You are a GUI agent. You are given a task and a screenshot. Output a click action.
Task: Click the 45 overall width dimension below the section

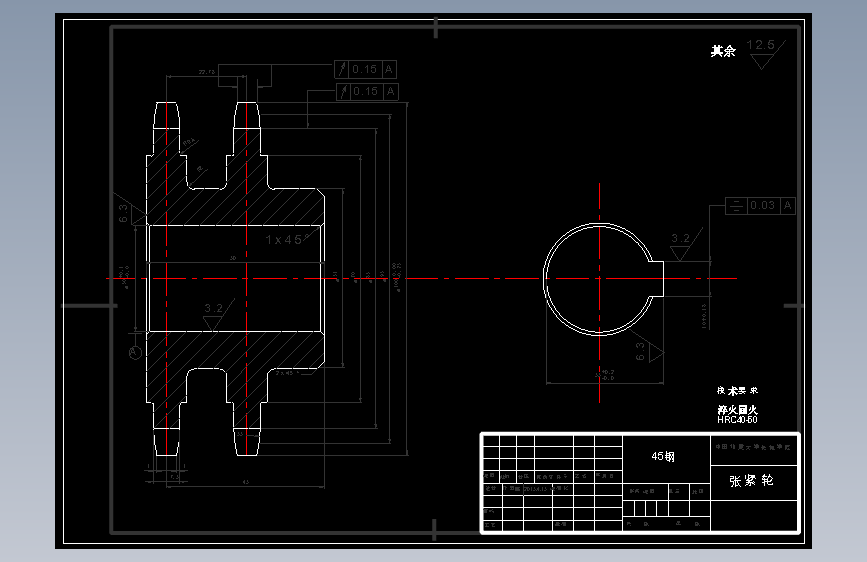pos(246,482)
